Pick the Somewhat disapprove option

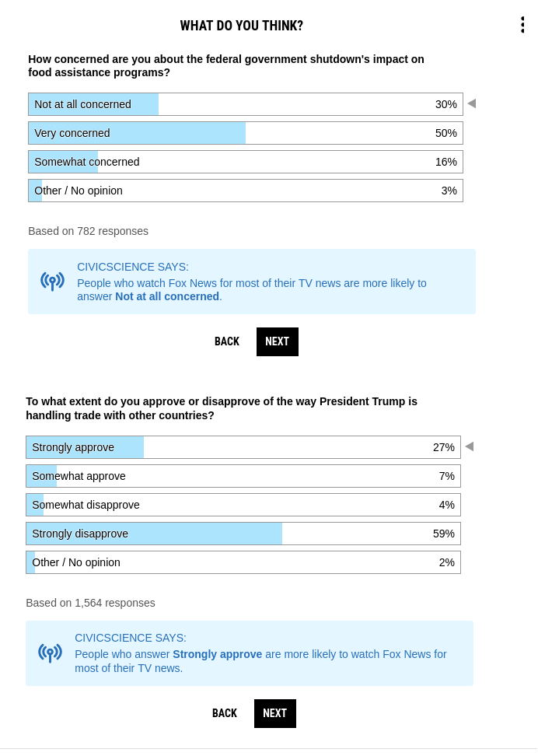(x=243, y=505)
